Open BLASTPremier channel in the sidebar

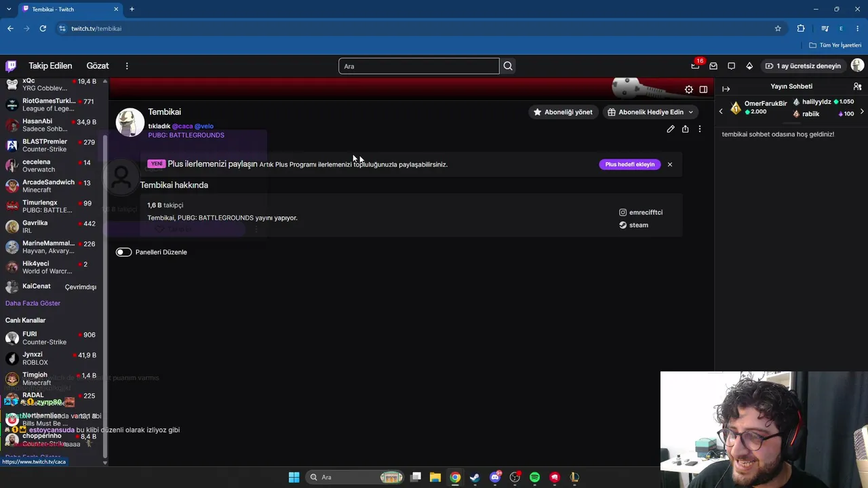53,146
